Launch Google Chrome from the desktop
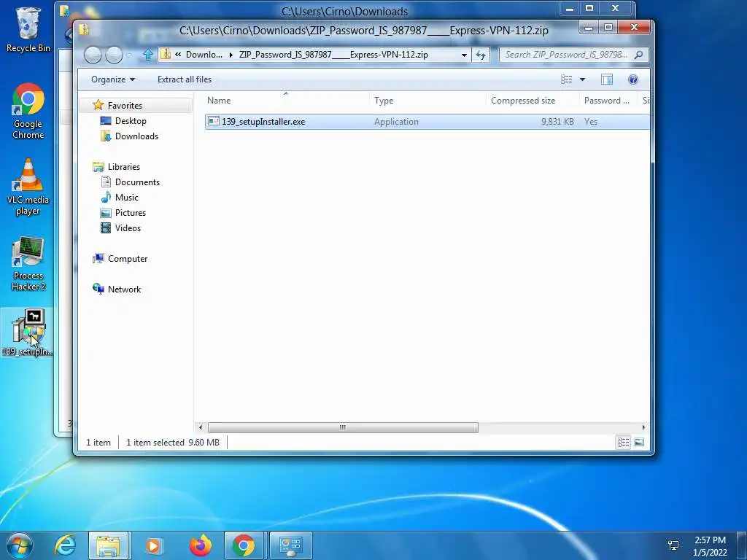This screenshot has height=560, width=747. 28,112
